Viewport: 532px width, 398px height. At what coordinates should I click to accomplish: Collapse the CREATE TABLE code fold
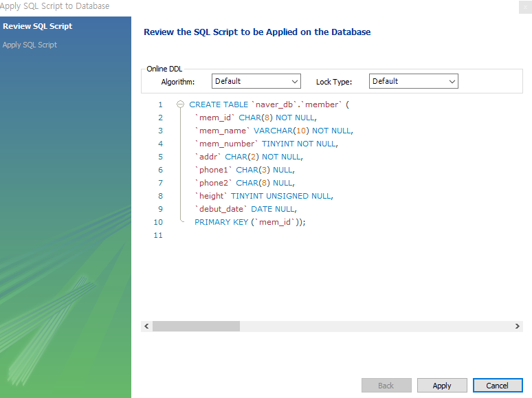tap(181, 104)
